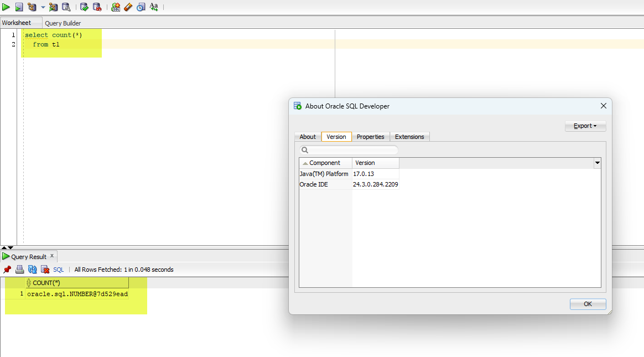The image size is (644, 357).
Task: Sort by the Component column header
Action: coord(326,163)
